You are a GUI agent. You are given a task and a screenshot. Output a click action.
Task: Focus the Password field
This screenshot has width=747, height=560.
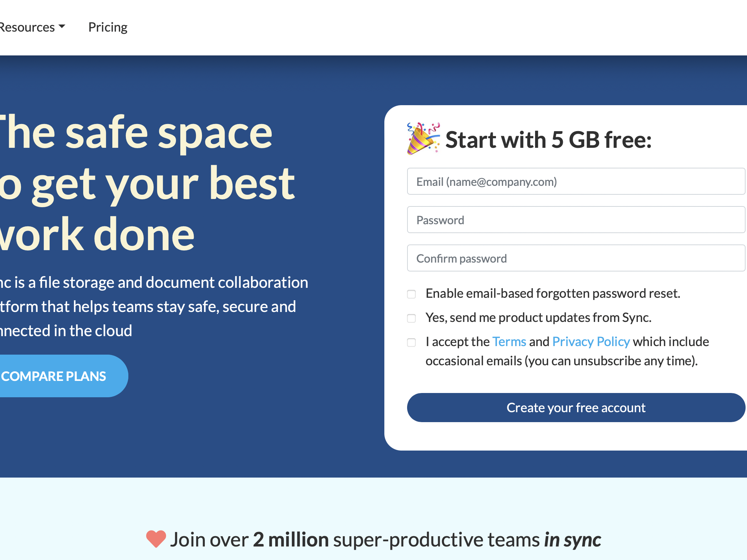576,220
